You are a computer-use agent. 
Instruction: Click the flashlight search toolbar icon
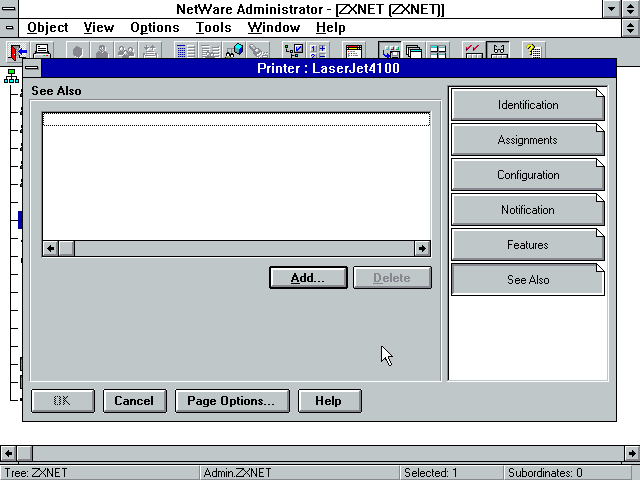click(258, 51)
